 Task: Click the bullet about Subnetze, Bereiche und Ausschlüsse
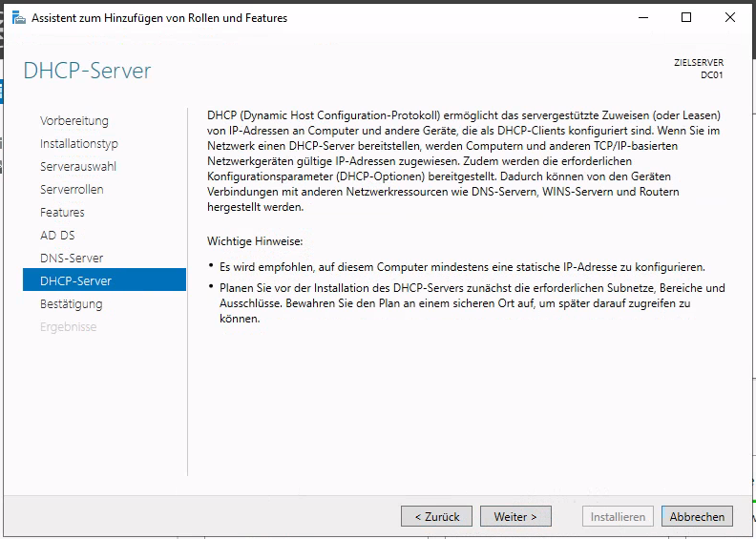point(472,303)
